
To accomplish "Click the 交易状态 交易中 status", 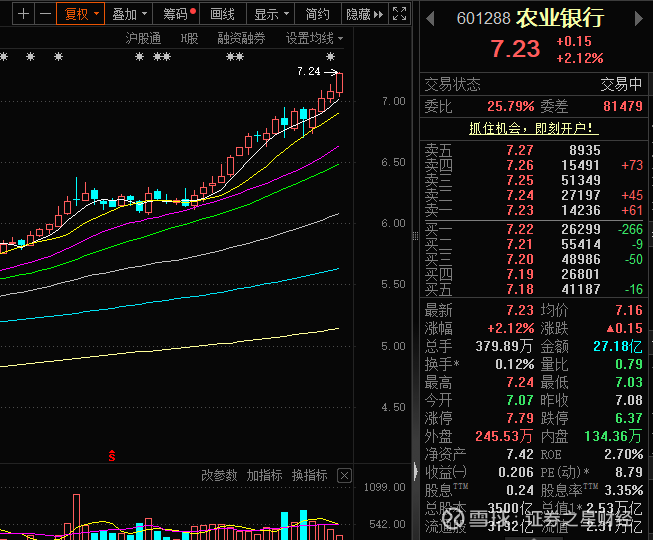I will point(621,85).
